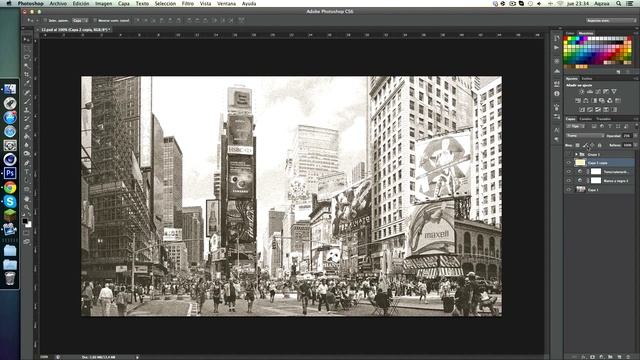This screenshot has width=640, height=360.
Task: Select the Hand tool
Action: [x=27, y=199]
